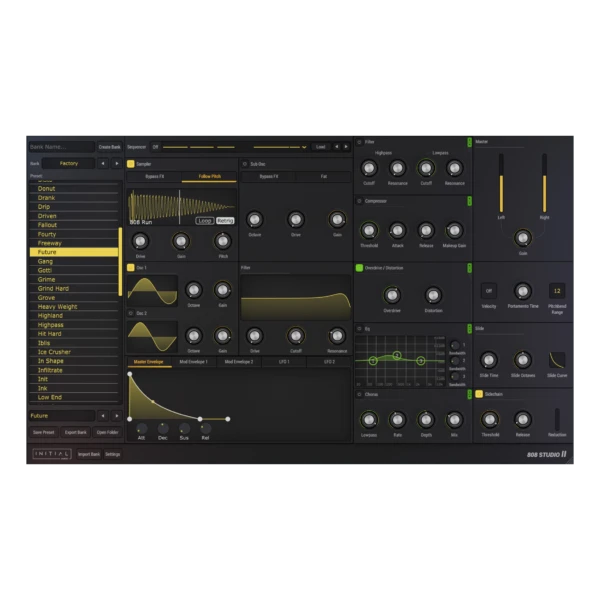Click the Sampler Pitch knob
This screenshot has width=600, height=600.
(x=222, y=240)
